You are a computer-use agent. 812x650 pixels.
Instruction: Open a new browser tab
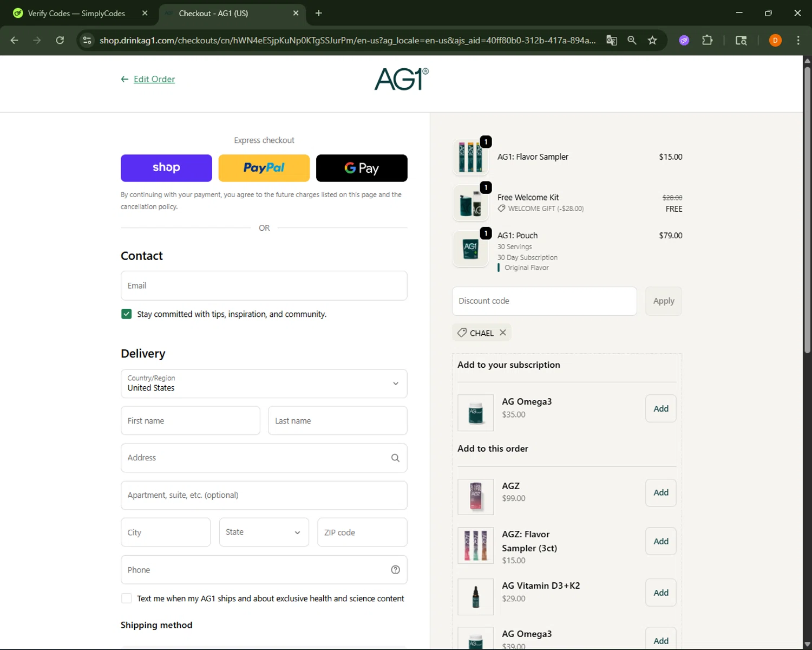(x=319, y=14)
